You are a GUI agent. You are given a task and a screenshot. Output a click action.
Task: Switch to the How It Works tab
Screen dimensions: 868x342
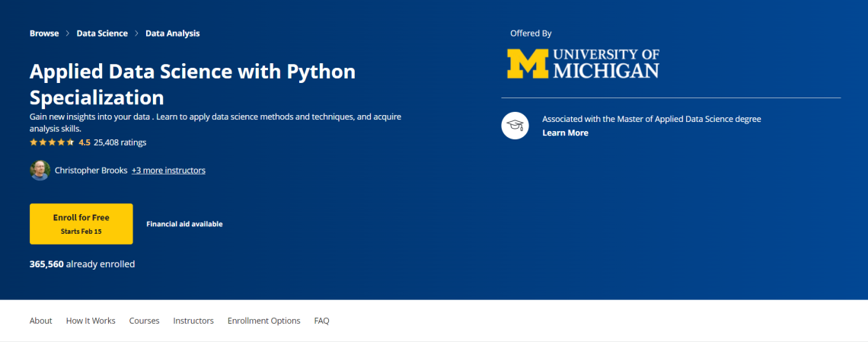pyautogui.click(x=91, y=321)
